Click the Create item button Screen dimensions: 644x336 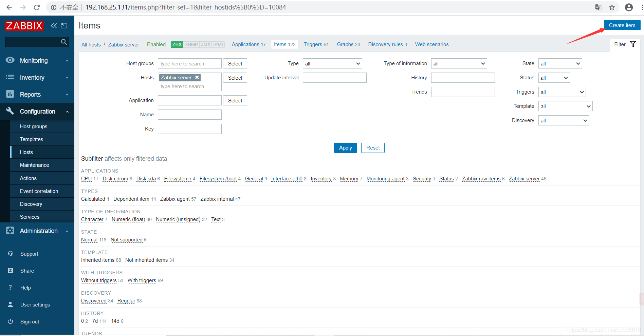(622, 25)
